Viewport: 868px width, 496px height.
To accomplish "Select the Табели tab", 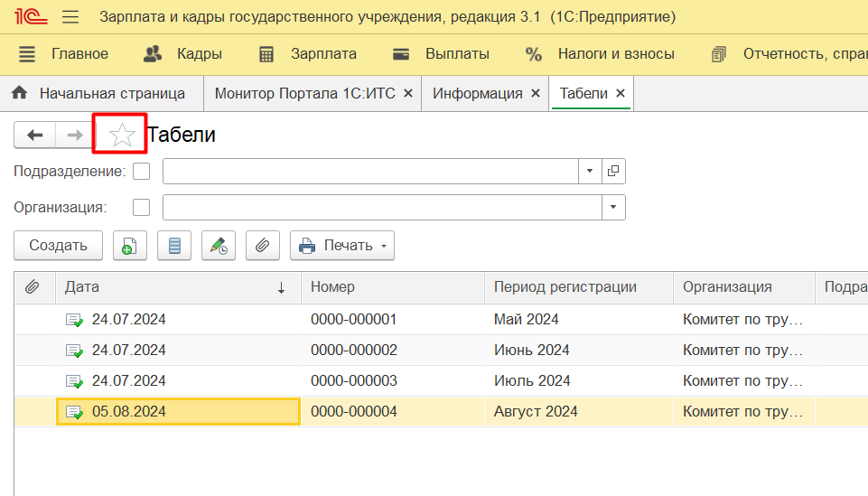I will (583, 94).
